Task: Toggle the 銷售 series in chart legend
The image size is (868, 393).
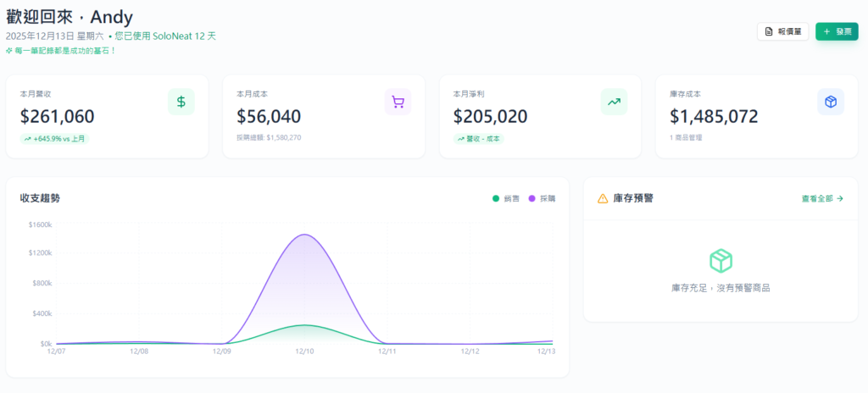Action: pyautogui.click(x=505, y=198)
